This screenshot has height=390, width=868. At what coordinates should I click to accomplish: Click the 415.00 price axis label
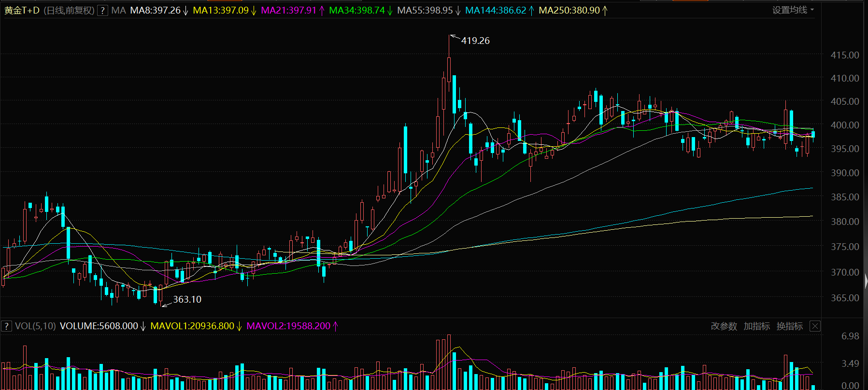click(x=845, y=55)
